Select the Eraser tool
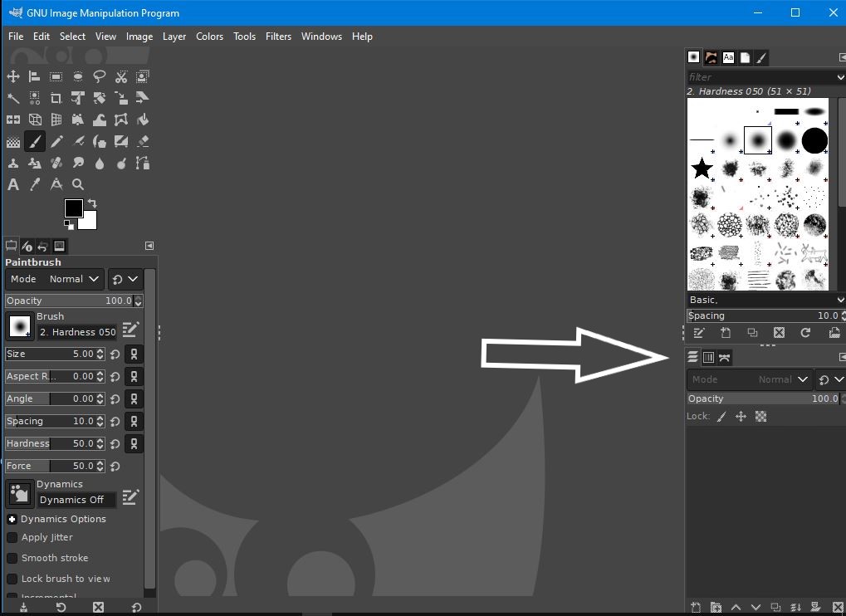The height and width of the screenshot is (616, 846). point(143,141)
